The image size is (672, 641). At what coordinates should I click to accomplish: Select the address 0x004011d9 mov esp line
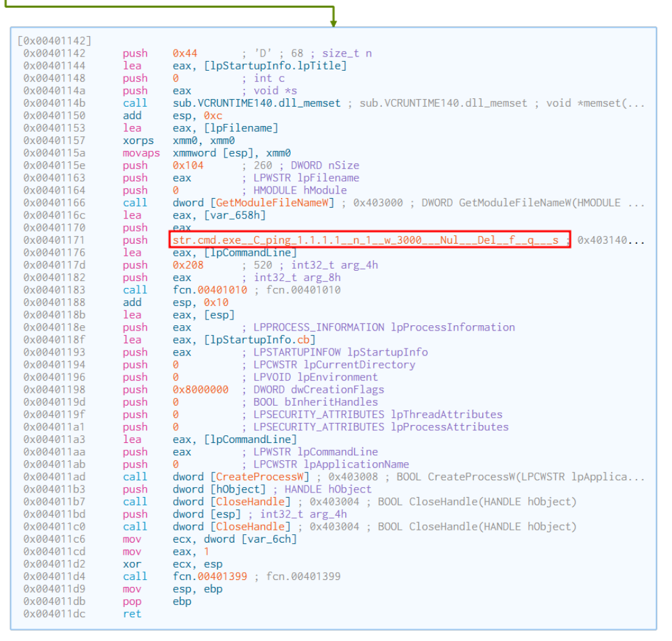coord(55,589)
